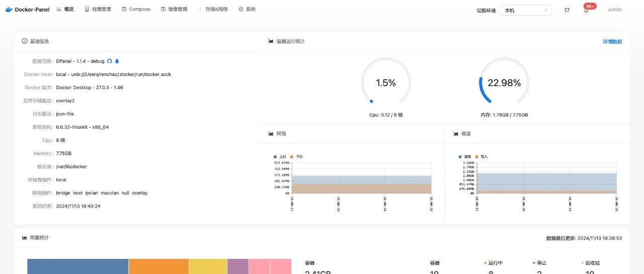
Task: Click the 基础信息 info icon
Action: point(25,41)
